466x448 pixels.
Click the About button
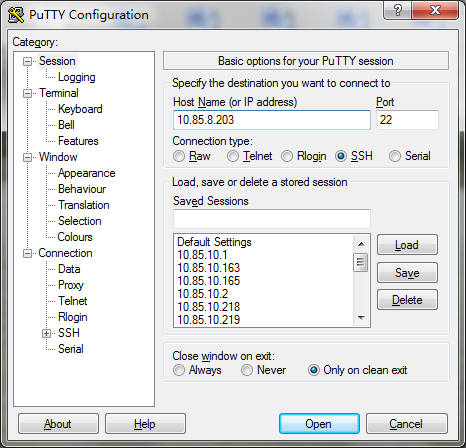point(58,424)
